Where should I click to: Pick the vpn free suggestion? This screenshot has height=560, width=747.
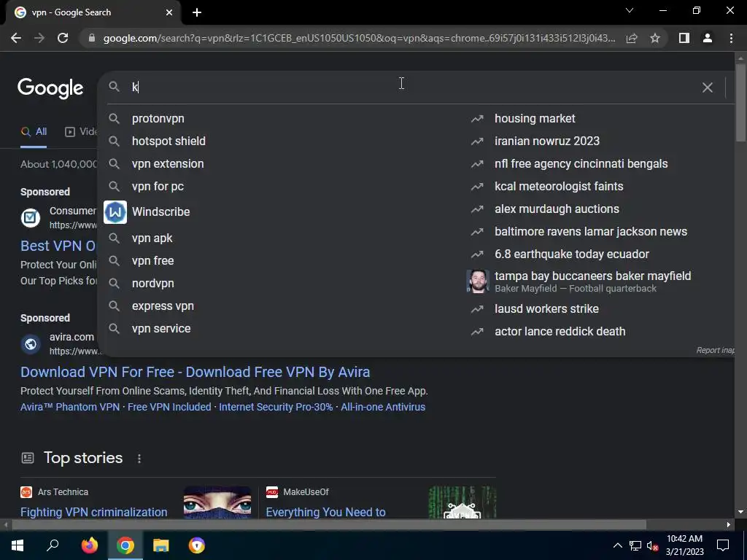153,260
